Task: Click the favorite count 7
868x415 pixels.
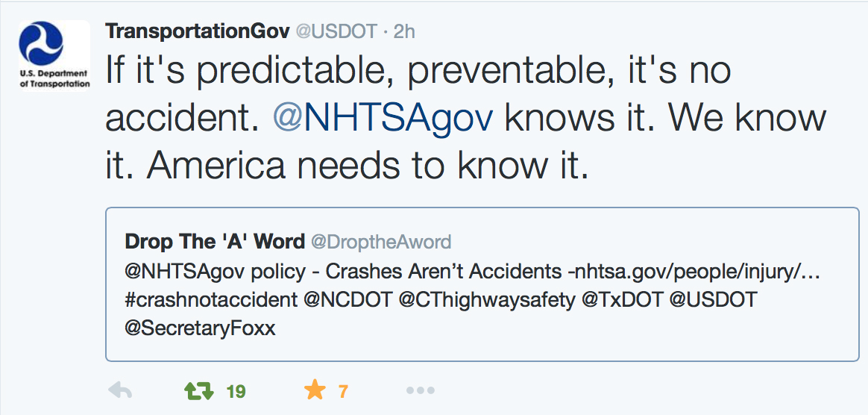Action: click(343, 392)
